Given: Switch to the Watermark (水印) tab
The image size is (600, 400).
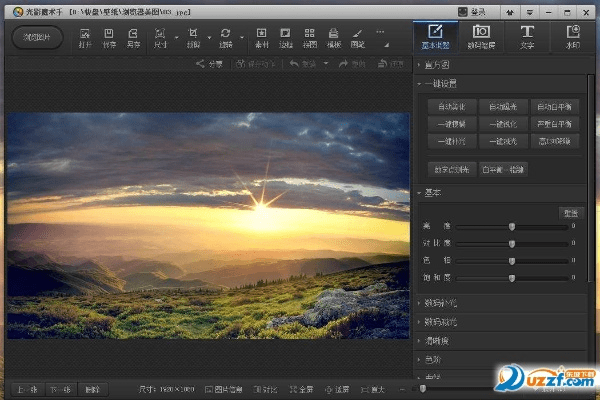Looking at the screenshot, I should tap(574, 37).
